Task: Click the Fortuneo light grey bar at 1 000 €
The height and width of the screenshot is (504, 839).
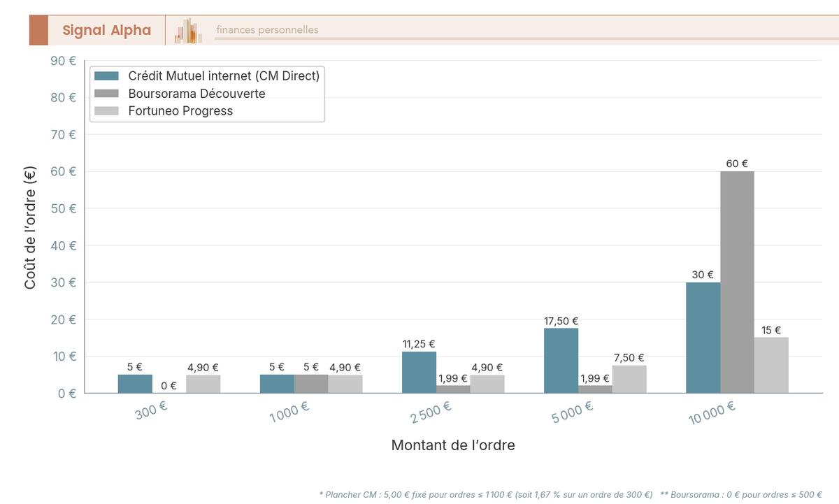Action: 345,384
